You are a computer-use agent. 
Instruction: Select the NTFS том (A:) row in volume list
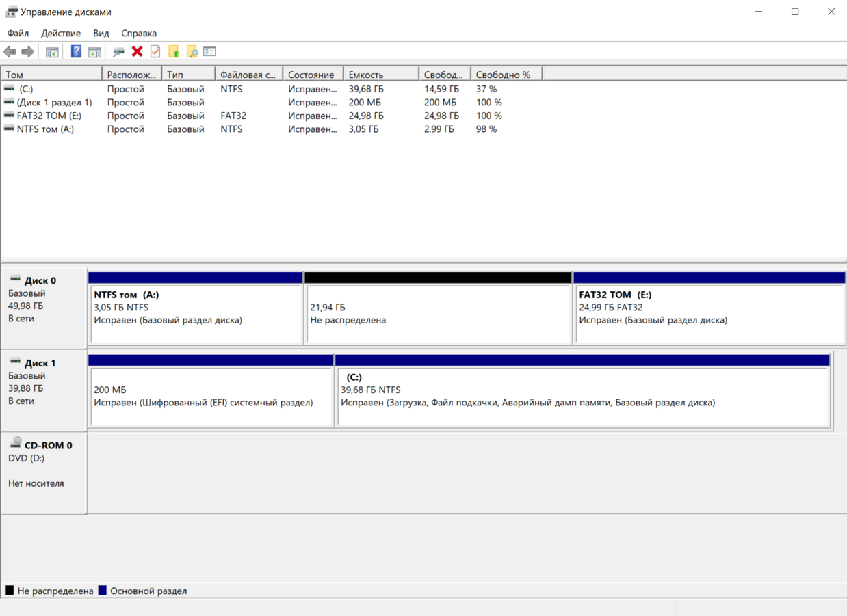[x=45, y=129]
